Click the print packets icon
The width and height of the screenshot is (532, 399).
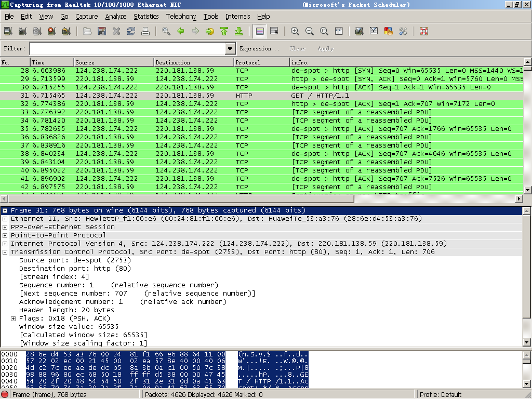click(145, 31)
